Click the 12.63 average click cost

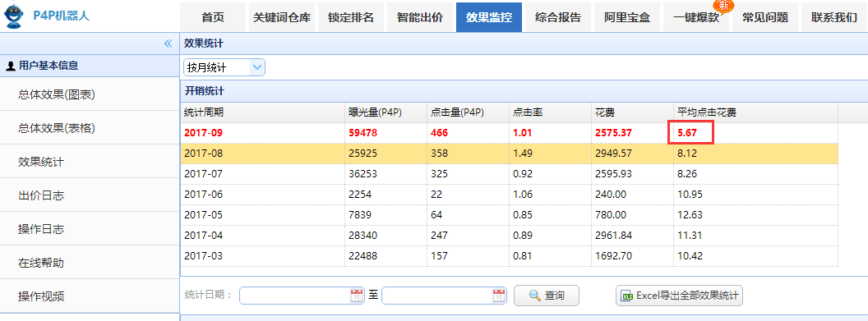pyautogui.click(x=689, y=215)
